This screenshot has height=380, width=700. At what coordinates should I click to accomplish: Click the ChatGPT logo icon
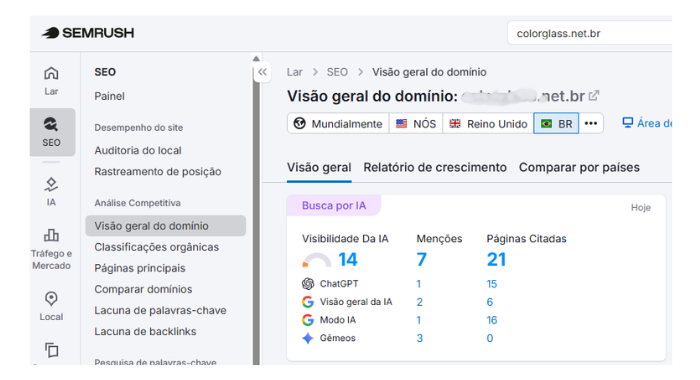tap(308, 284)
